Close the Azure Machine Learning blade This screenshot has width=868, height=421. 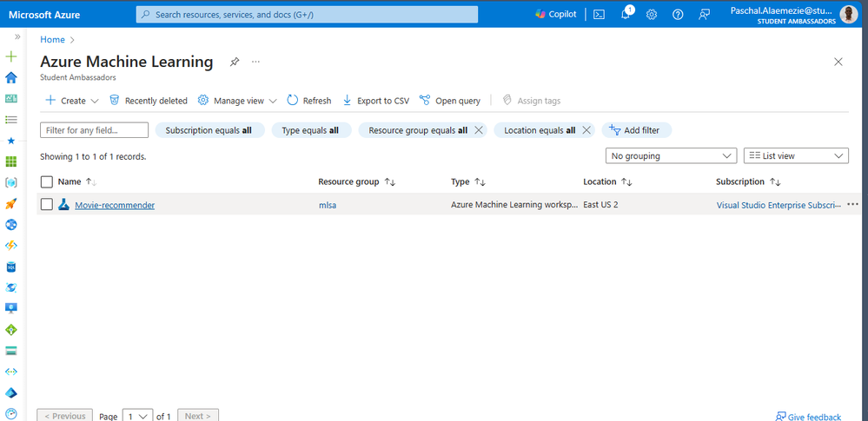pos(838,62)
